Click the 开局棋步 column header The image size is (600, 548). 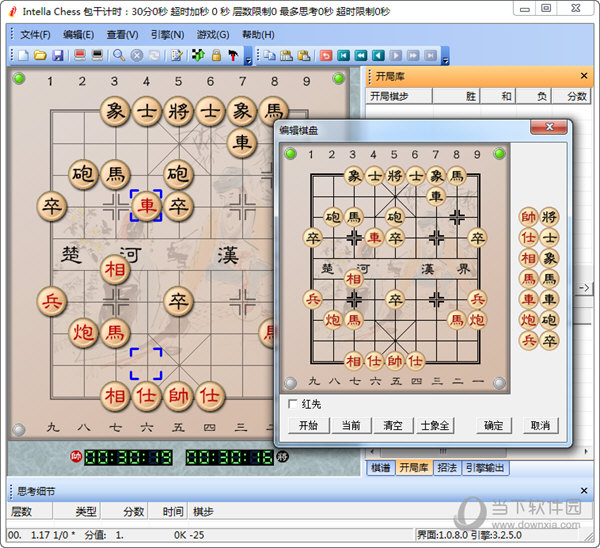click(x=399, y=96)
